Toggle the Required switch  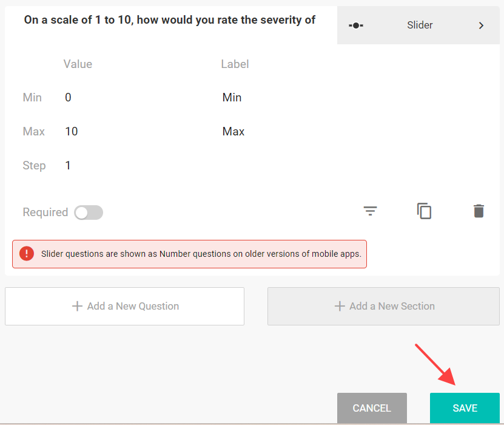click(x=89, y=212)
